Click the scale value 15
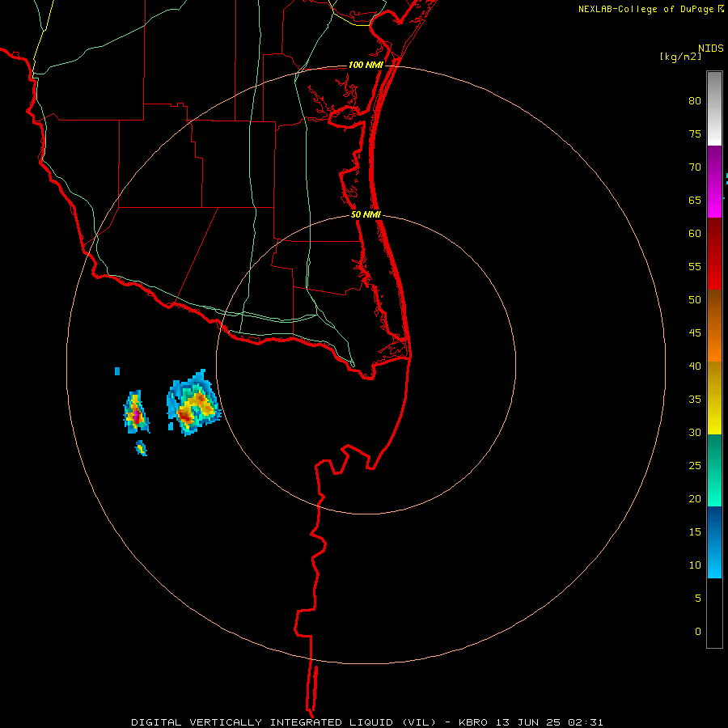728x728 pixels. click(695, 531)
